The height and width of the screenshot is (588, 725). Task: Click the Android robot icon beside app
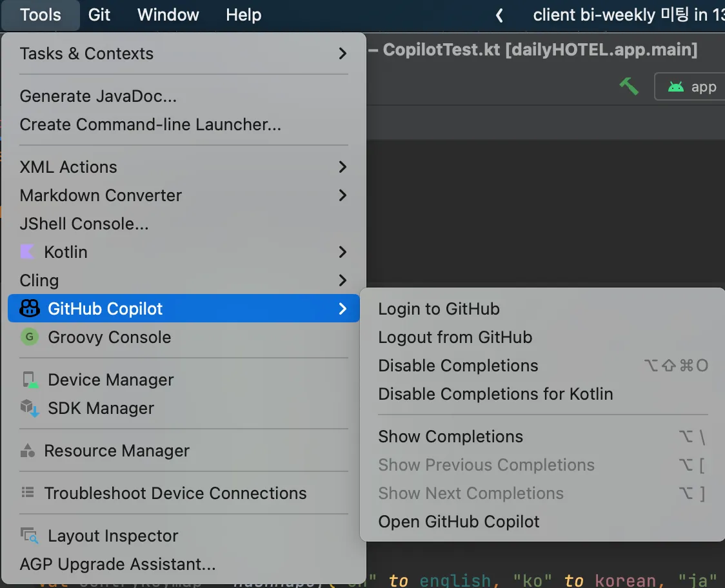click(x=675, y=86)
